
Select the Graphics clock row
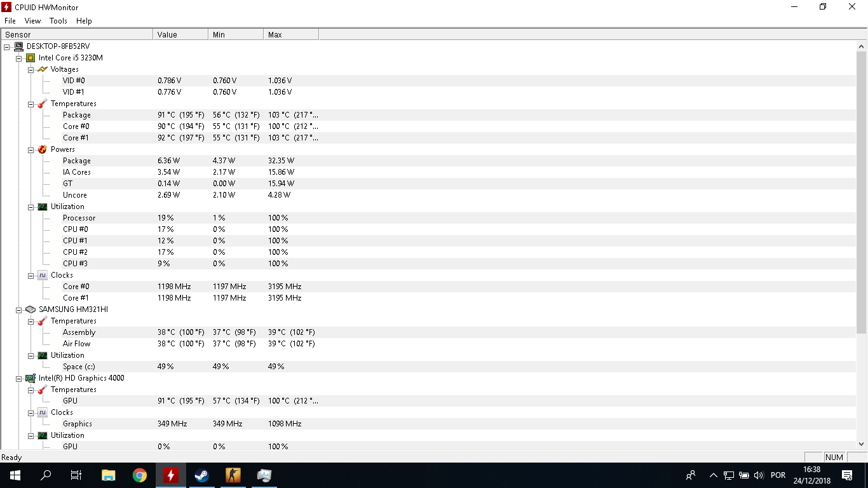428,424
